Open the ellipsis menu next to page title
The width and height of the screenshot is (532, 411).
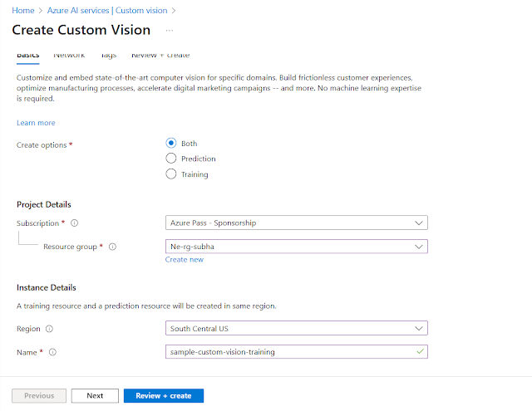point(170,30)
